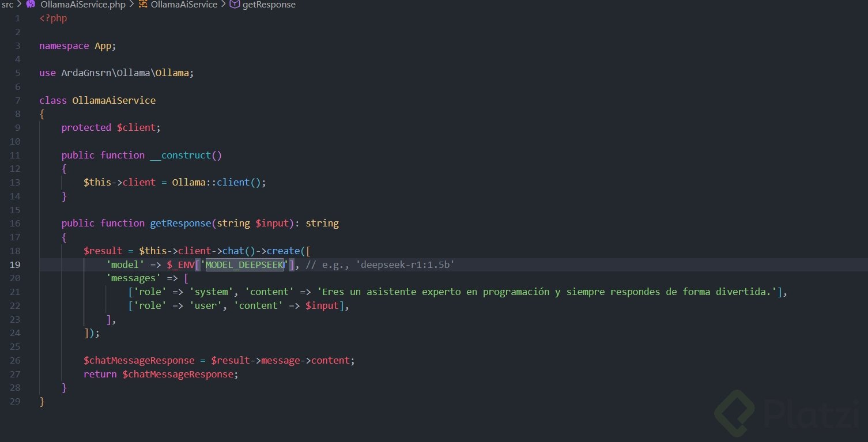
Task: Click the PHP file icon in the breadcrumb
Action: click(31, 5)
